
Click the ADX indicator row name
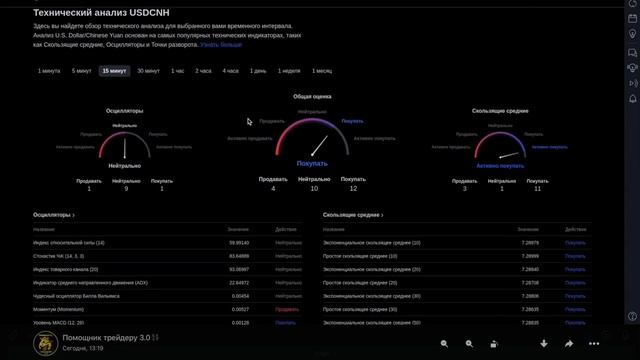90,283
